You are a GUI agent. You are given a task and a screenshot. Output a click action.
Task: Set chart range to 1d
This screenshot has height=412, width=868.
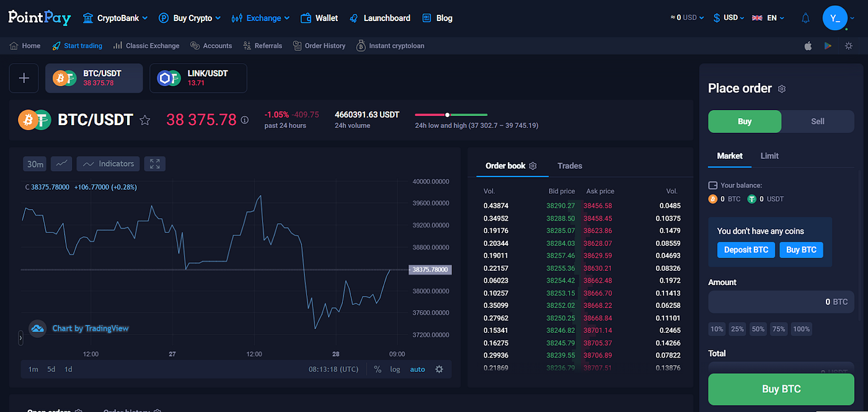68,369
